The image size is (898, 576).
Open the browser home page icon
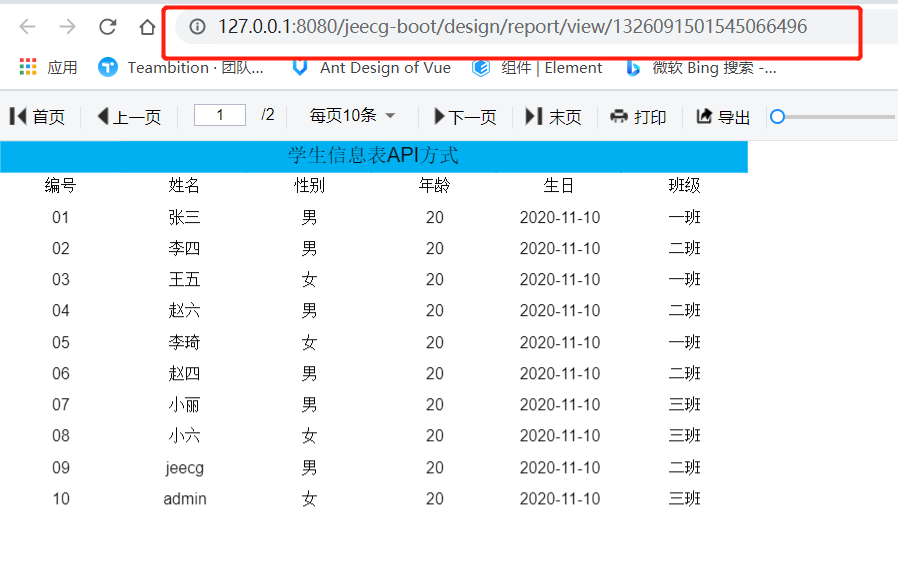click(x=147, y=26)
